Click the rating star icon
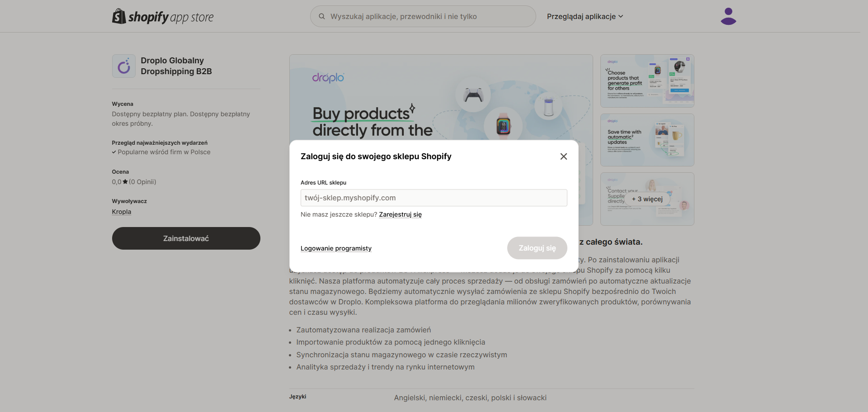The width and height of the screenshot is (868, 412). 125,182
